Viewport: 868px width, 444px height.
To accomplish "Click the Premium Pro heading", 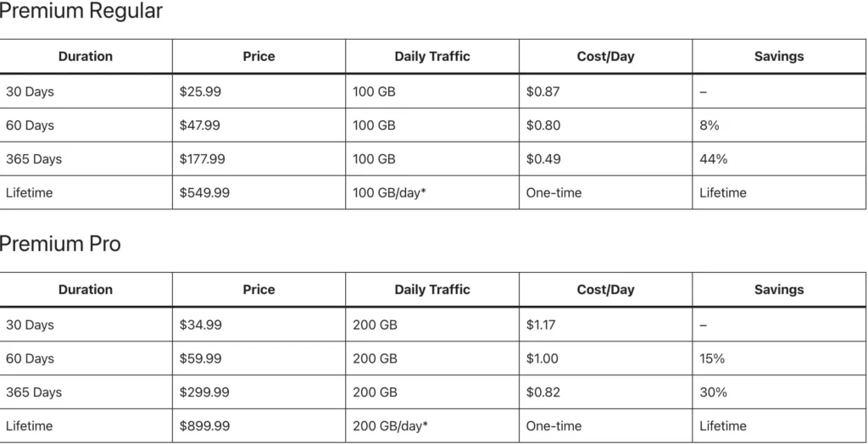I will point(61,245).
